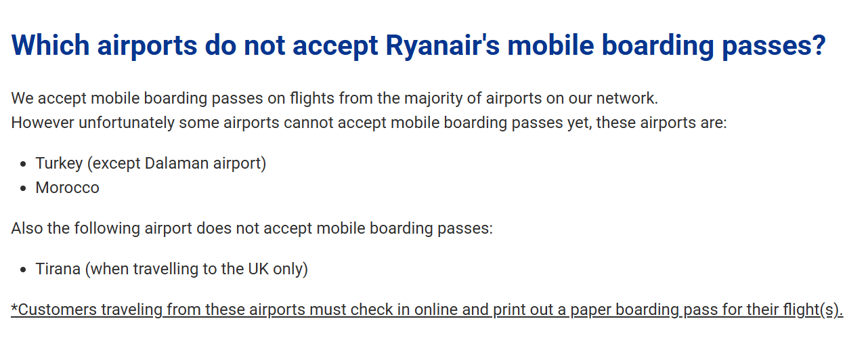This screenshot has height=340, width=868.
Task: Click the sentence starting 'We accept mobile boarding'
Action: (x=334, y=98)
